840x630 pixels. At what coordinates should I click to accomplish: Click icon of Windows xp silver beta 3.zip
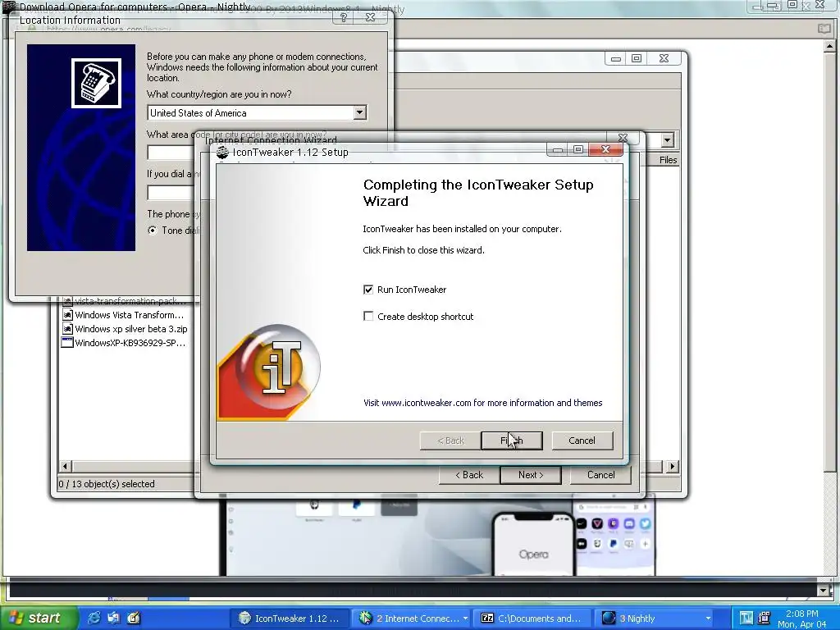(x=67, y=328)
